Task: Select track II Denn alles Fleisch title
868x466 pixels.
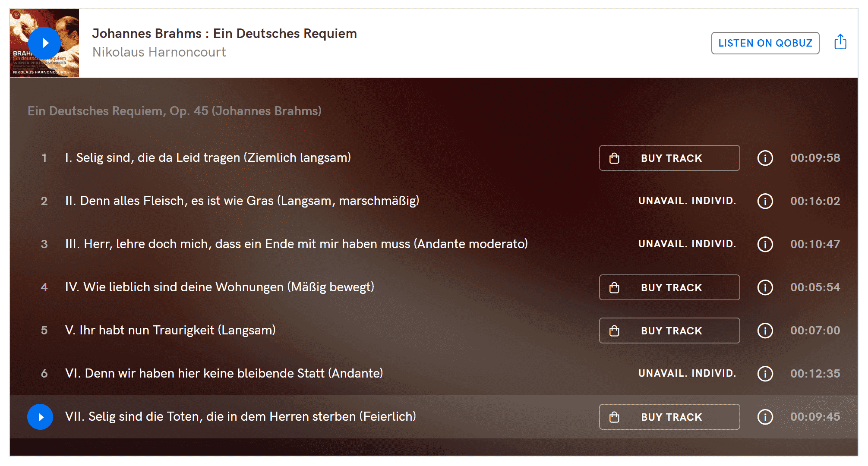Action: [242, 201]
